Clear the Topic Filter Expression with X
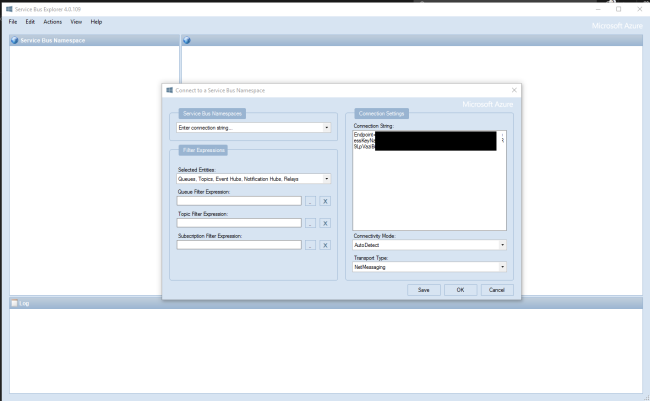Viewport: 650px width, 401px height. [x=325, y=223]
